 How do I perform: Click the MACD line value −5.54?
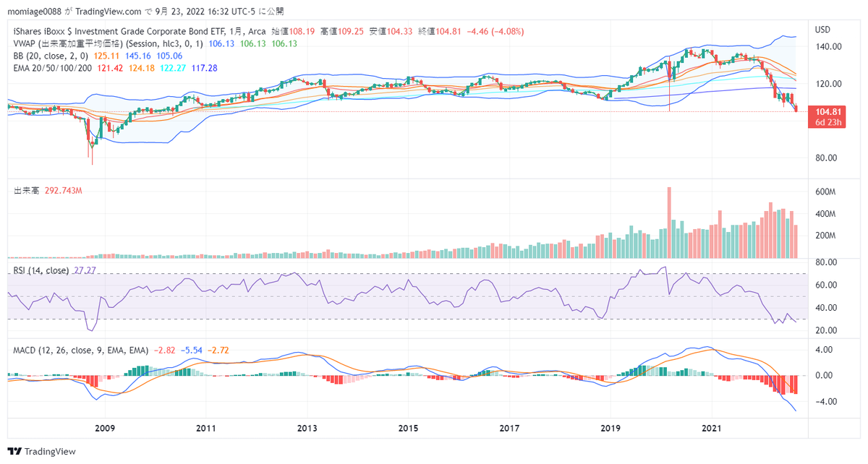click(192, 350)
